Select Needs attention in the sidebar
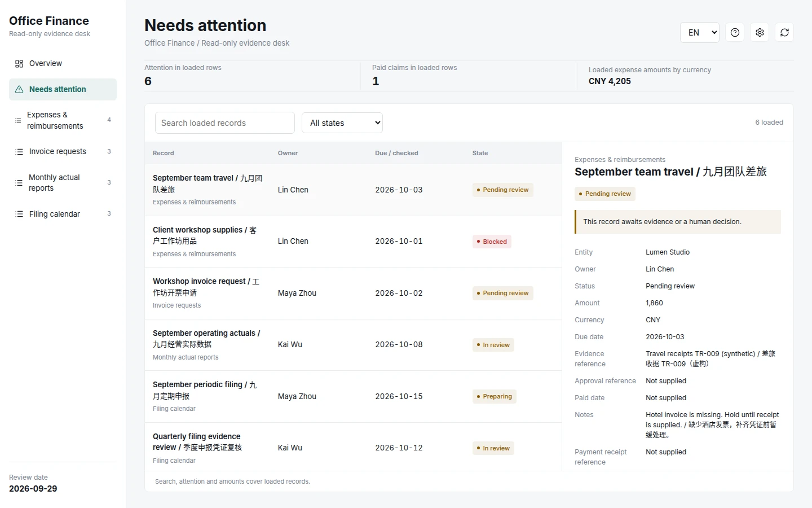The image size is (812, 508). point(63,89)
